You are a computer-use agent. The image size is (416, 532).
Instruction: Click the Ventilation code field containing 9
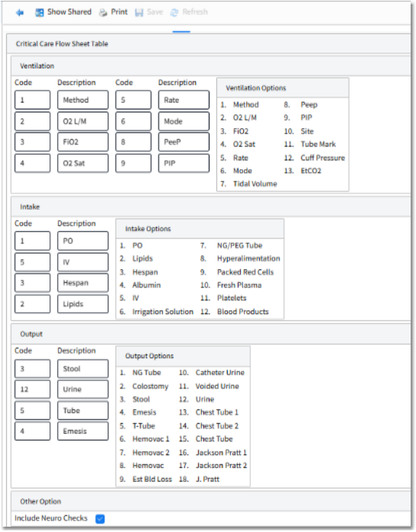(x=133, y=163)
